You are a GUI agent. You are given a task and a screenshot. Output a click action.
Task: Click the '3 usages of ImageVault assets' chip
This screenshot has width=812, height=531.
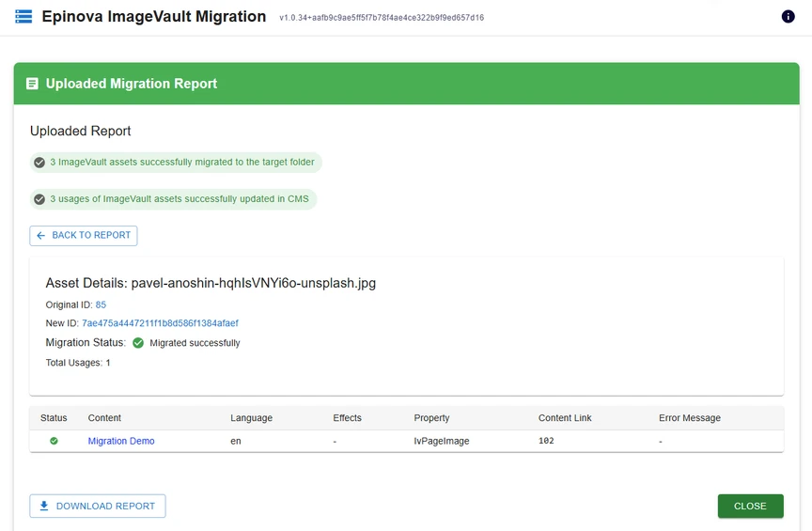173,199
